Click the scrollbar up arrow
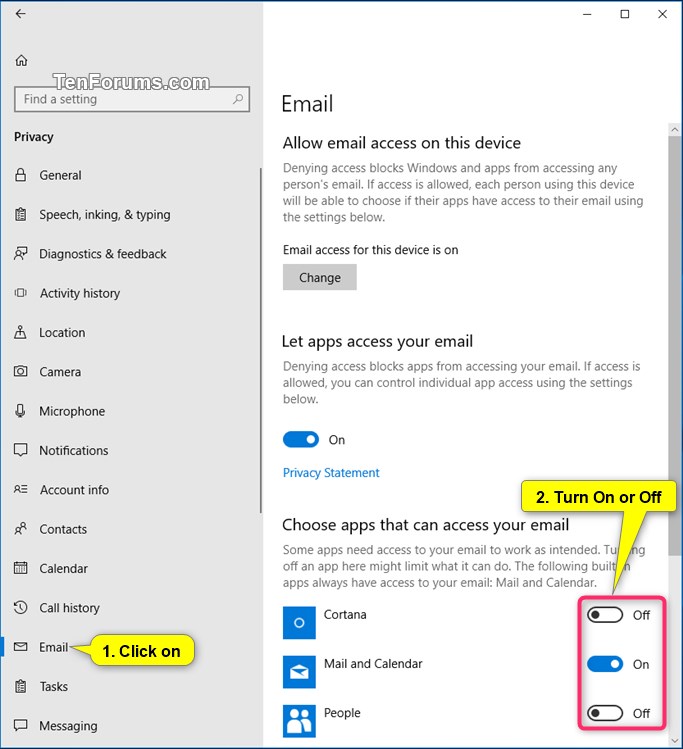The width and height of the screenshot is (683, 749). (x=674, y=129)
